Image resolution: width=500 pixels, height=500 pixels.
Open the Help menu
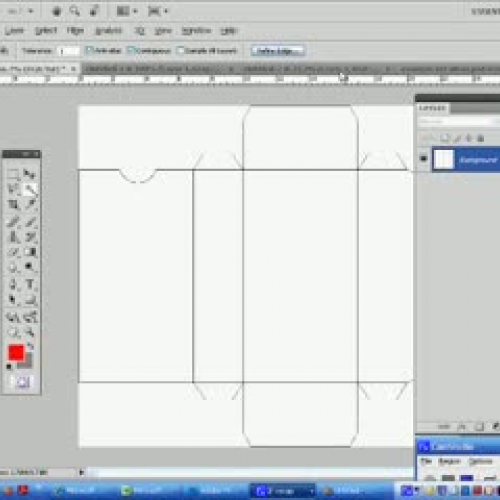pos(229,31)
